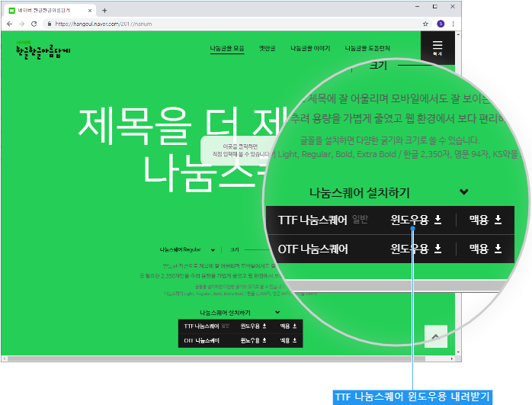
Task: Click the 제목을 더 제 sample text area
Action: pyautogui.click(x=183, y=126)
